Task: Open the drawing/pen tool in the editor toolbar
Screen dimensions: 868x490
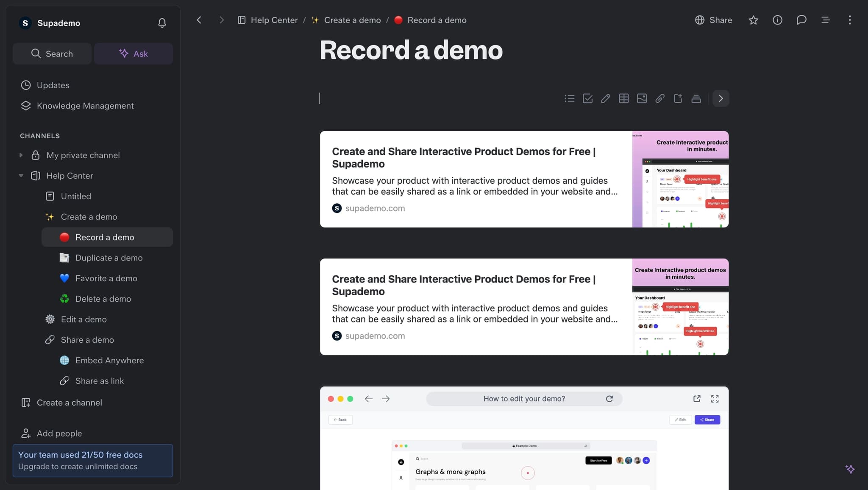Action: pos(605,98)
